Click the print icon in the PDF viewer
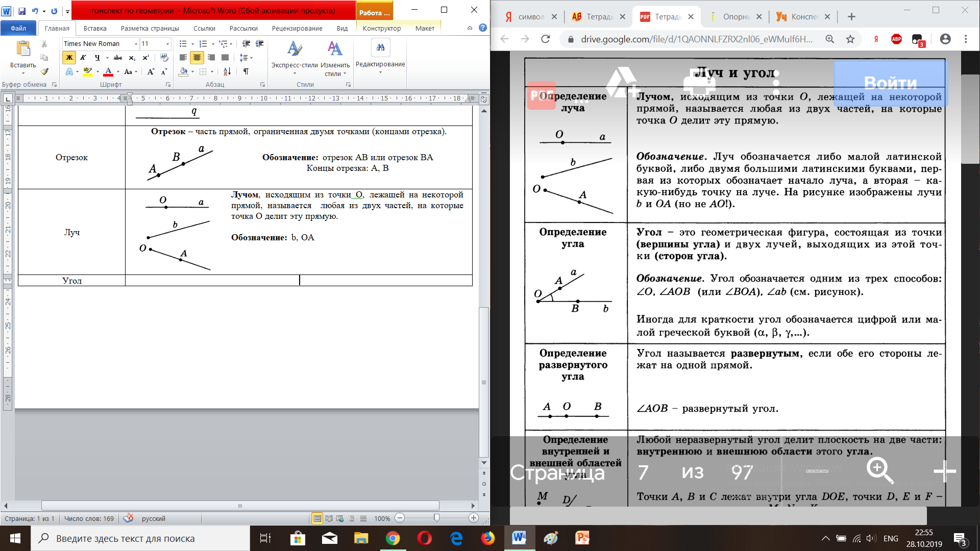 [699, 82]
